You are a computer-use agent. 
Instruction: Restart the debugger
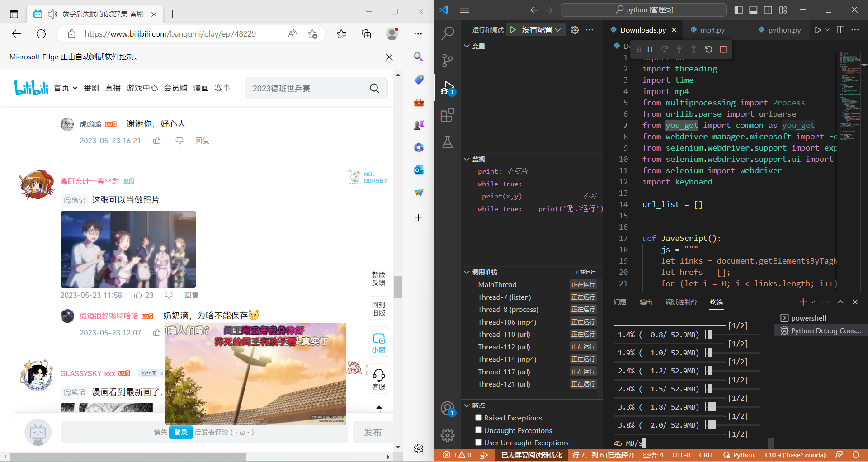(x=708, y=49)
